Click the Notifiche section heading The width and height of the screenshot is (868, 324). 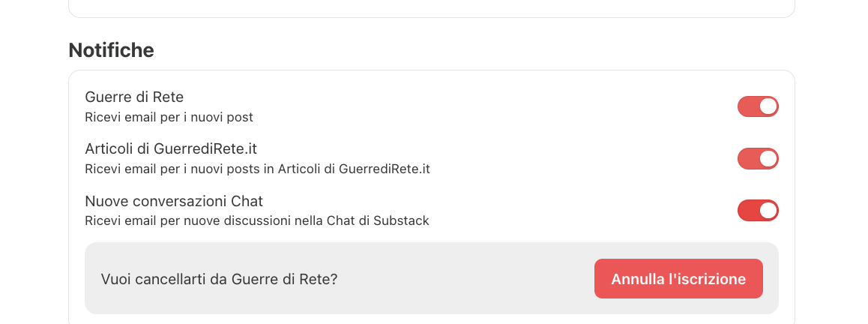pyautogui.click(x=111, y=50)
